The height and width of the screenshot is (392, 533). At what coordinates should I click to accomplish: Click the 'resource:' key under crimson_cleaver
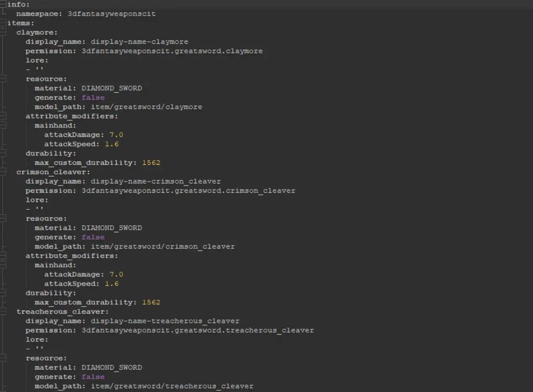click(x=46, y=219)
